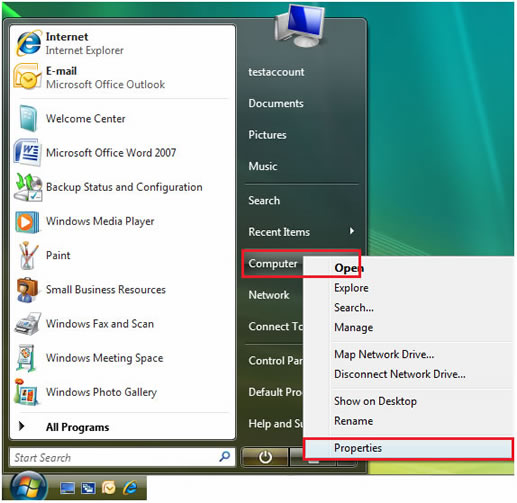The width and height of the screenshot is (517, 503).
Task: Click the power button in Start menu
Action: [265, 457]
